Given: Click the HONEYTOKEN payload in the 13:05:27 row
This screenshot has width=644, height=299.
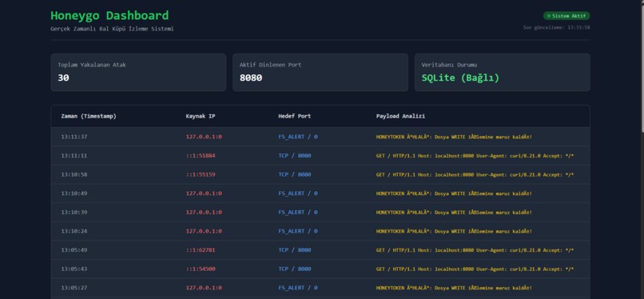Looking at the screenshot, I should [x=454, y=288].
